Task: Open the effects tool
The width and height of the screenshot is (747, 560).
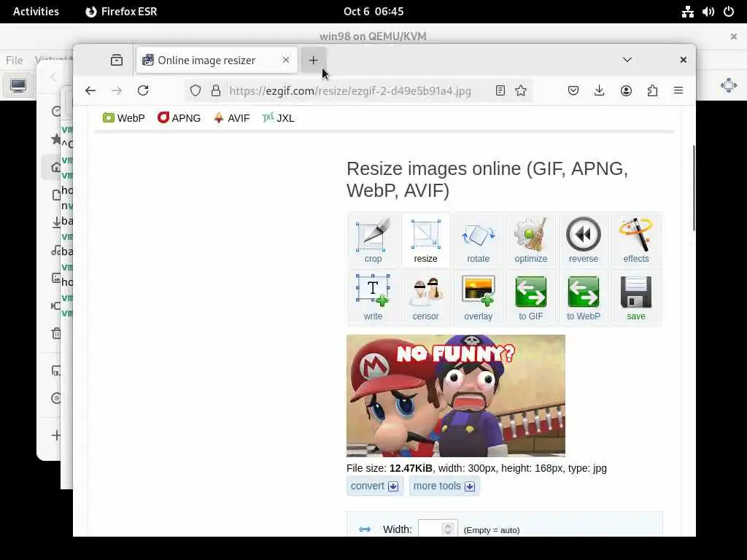Action: [x=636, y=239]
